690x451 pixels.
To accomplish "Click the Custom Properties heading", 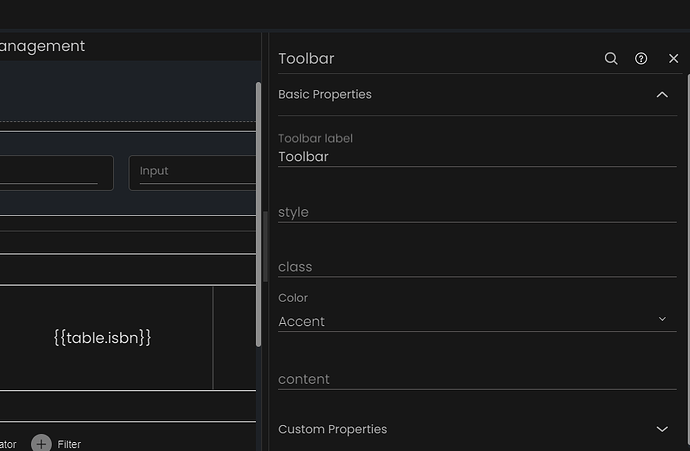I will (333, 429).
